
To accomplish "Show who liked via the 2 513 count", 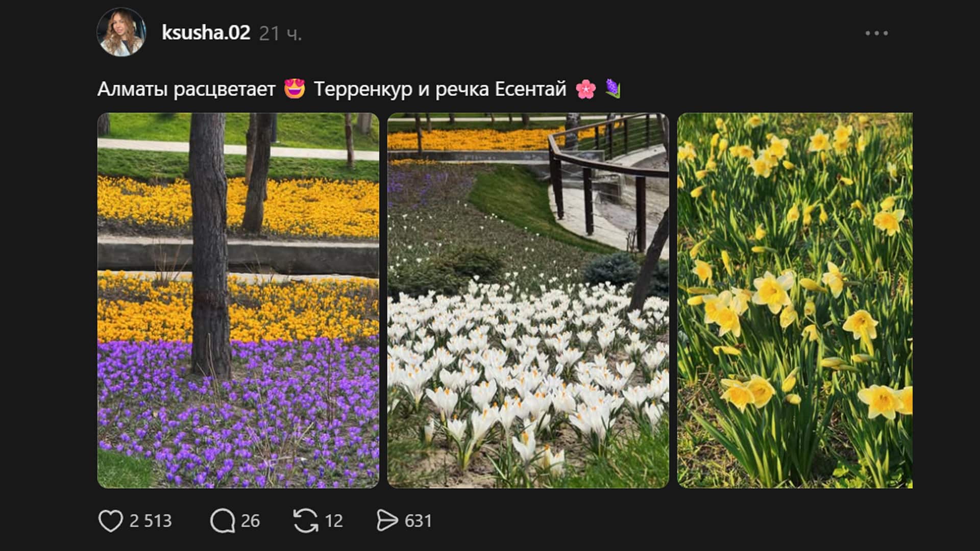I will [151, 521].
